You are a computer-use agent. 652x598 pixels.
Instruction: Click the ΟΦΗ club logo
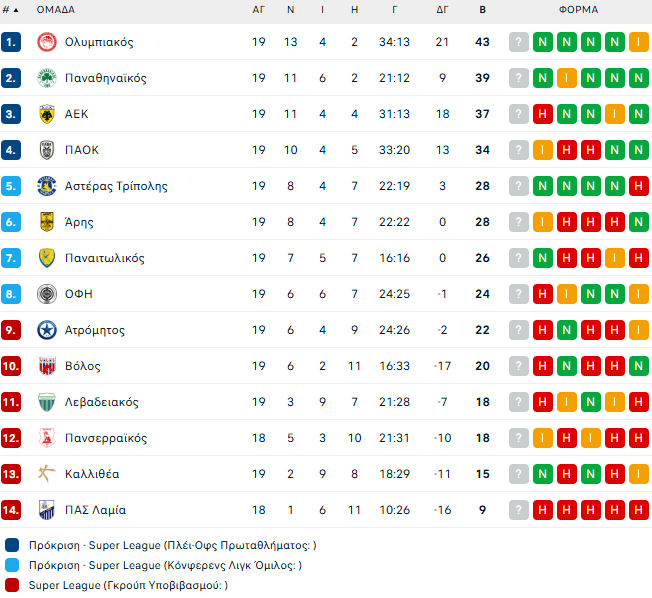[46, 294]
